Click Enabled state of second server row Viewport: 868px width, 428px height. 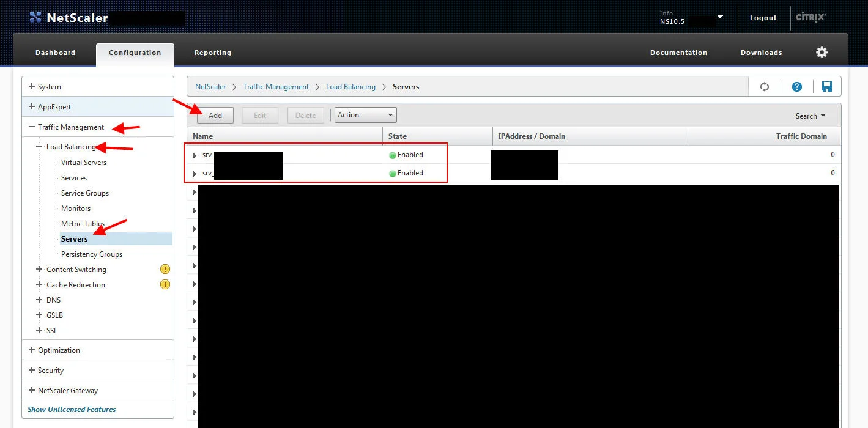coord(406,173)
